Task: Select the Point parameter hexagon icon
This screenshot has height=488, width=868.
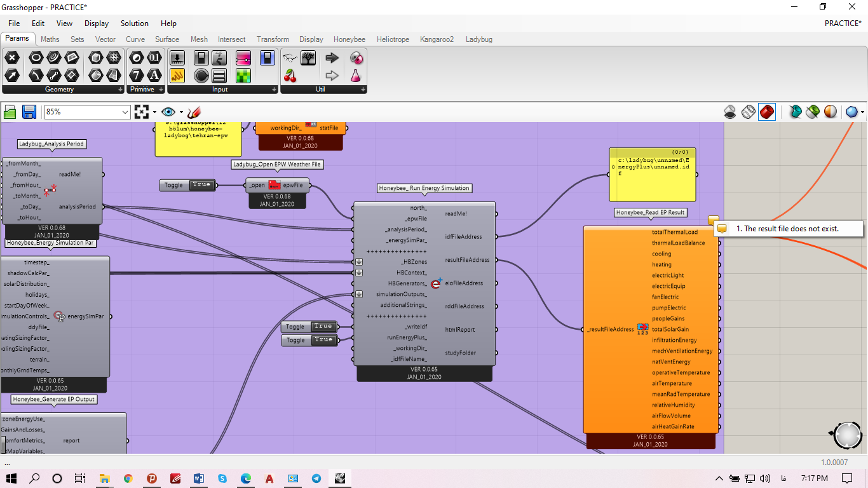Action: tap(12, 58)
